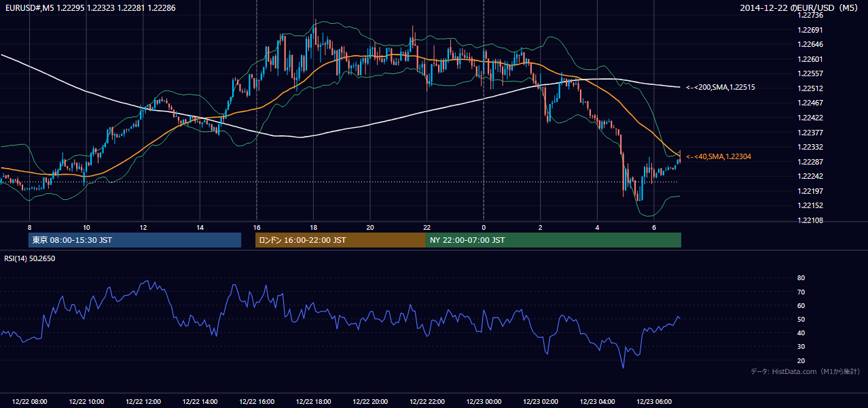Image resolution: width=868 pixels, height=408 pixels.
Task: Click bottom time label 12/22 14:00
Action: (x=200, y=402)
